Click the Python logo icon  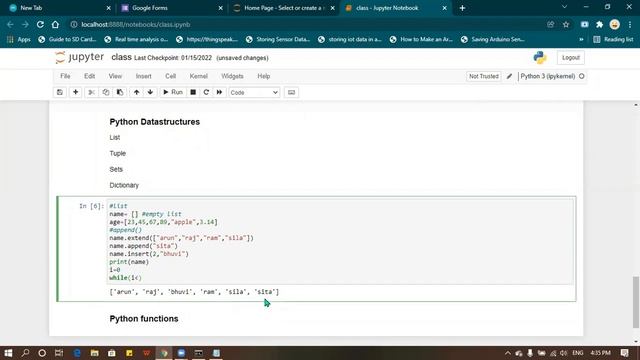click(x=540, y=58)
